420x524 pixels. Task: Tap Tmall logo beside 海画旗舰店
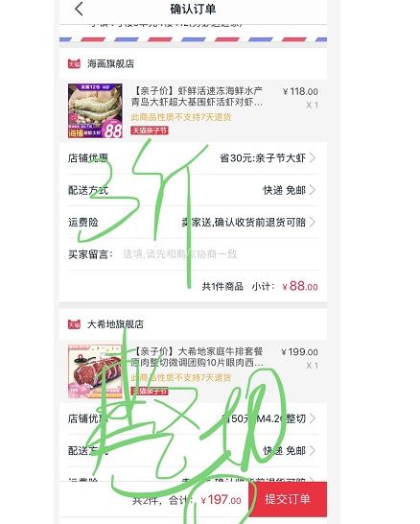(74, 63)
